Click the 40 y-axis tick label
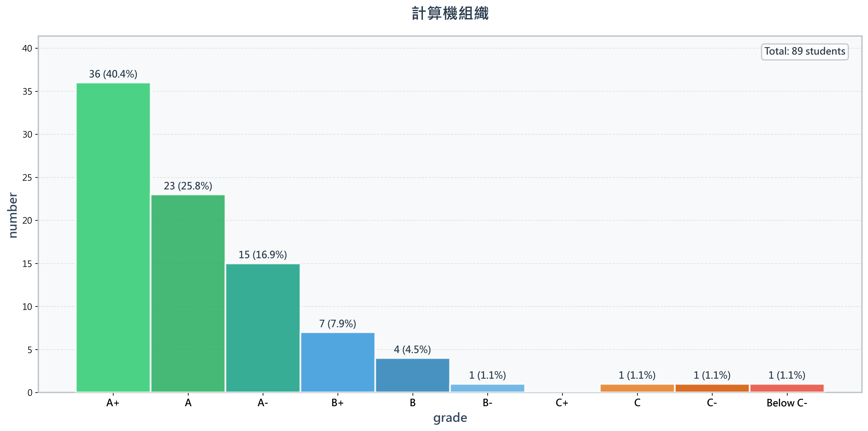The image size is (868, 431). 27,49
